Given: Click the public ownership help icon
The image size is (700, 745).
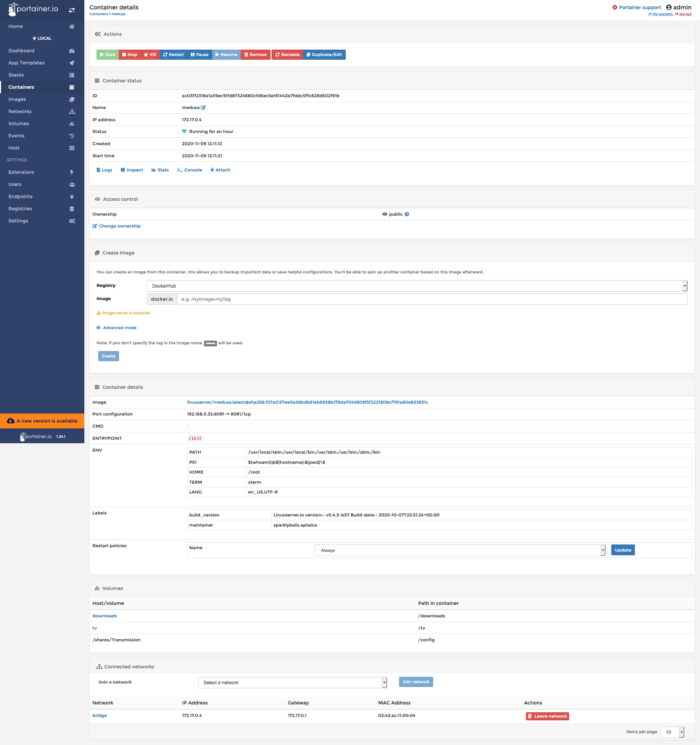Looking at the screenshot, I should coord(407,214).
